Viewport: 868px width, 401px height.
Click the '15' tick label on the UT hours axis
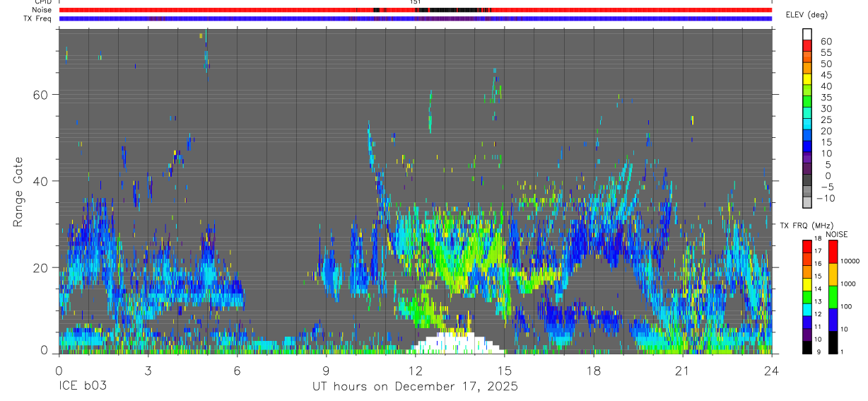tap(504, 370)
